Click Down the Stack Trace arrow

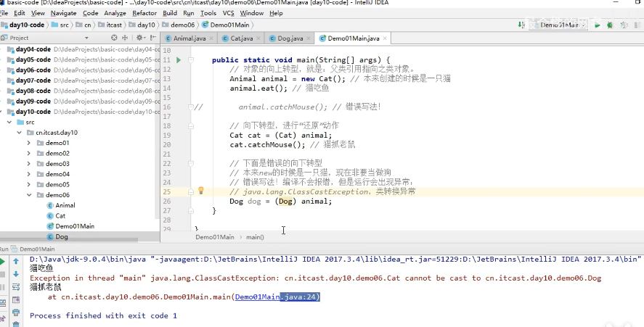(x=16, y=273)
